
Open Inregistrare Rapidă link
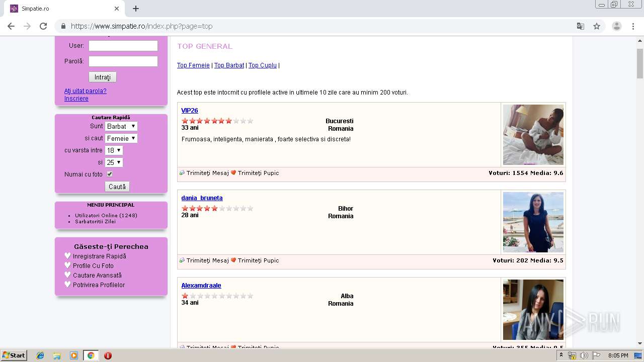point(100,256)
